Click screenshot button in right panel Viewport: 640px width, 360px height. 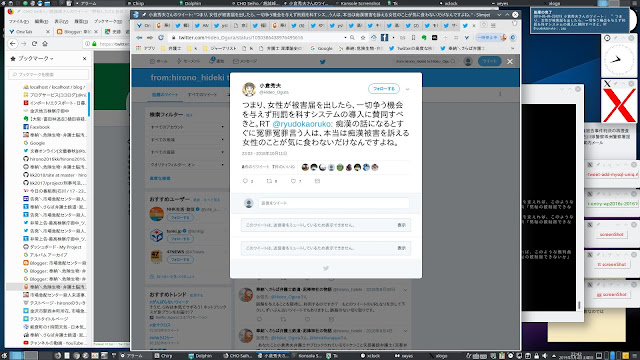click(611, 234)
